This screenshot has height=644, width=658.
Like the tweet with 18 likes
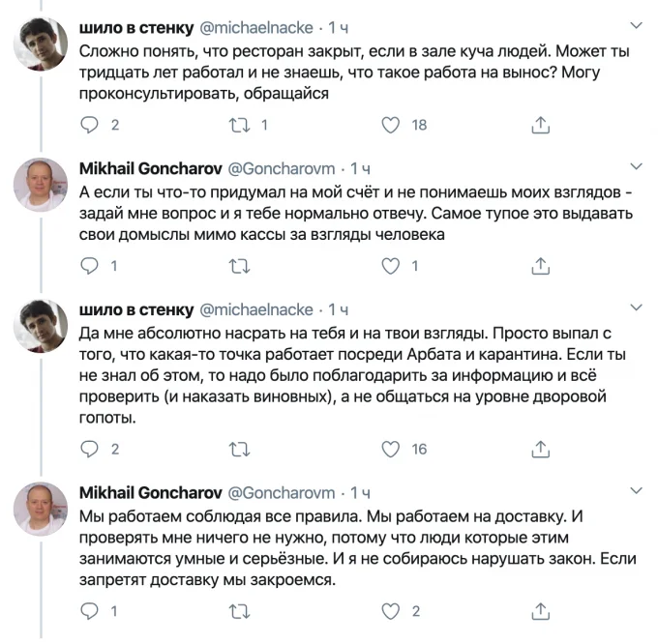tap(390, 125)
